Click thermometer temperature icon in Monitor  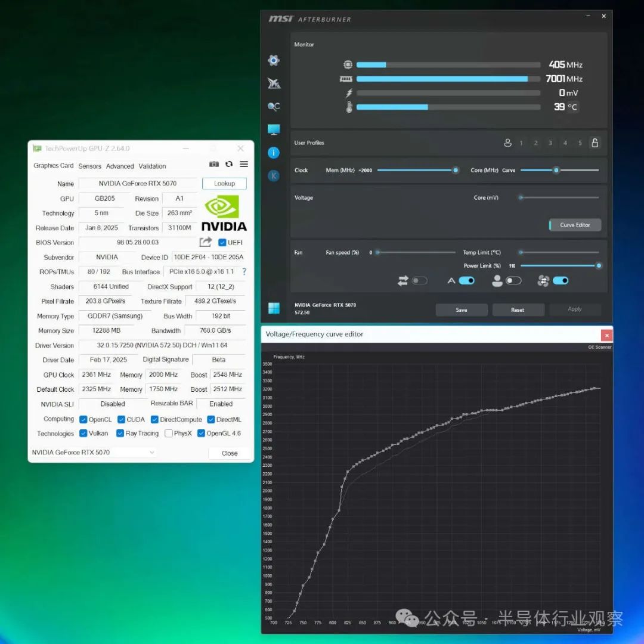tap(349, 107)
